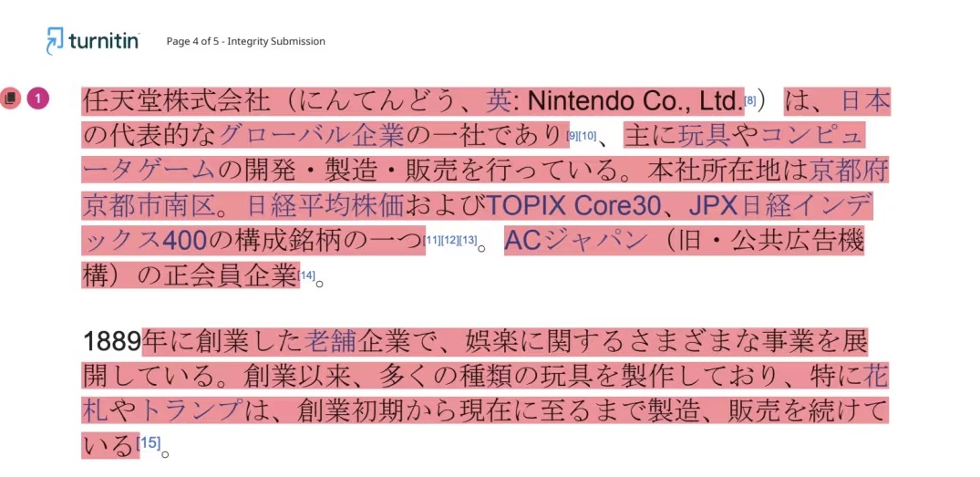Open the 英 hyperlink before Nintendo Co., Ltd.
Viewport: 980px width, 477px height.
[498, 100]
